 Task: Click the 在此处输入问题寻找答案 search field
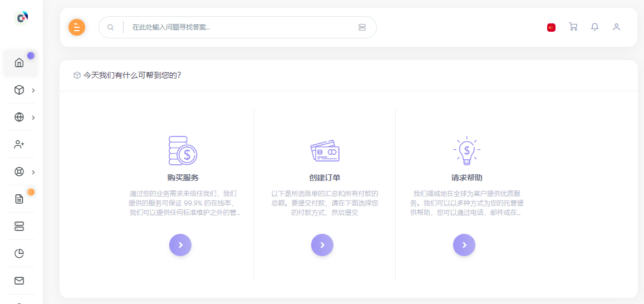pyautogui.click(x=239, y=27)
